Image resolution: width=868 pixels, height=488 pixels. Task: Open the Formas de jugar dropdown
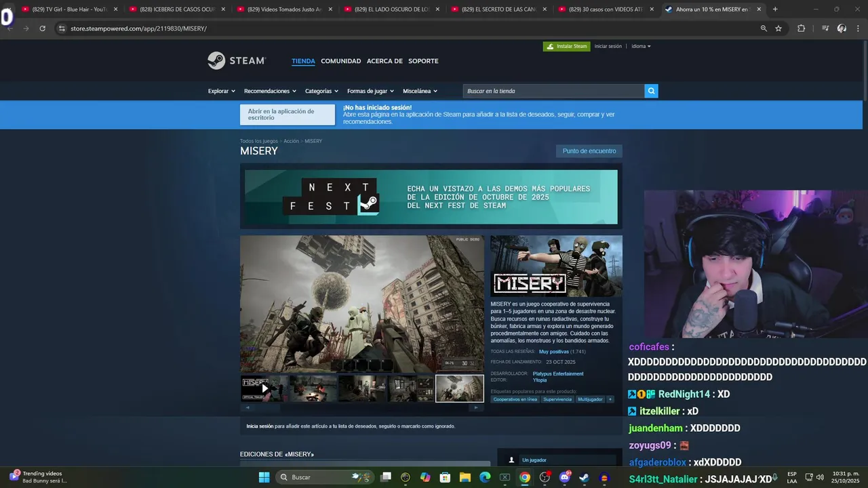tap(371, 91)
